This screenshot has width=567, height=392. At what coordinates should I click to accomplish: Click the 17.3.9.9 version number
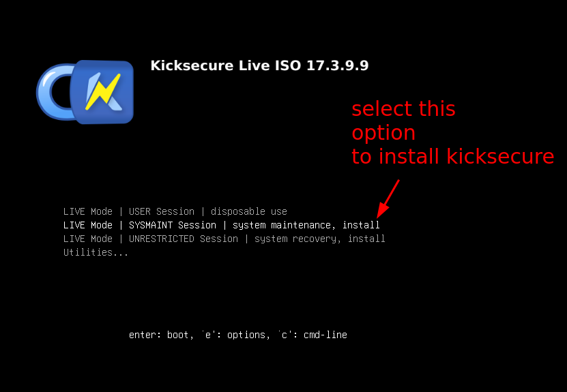tap(337, 65)
